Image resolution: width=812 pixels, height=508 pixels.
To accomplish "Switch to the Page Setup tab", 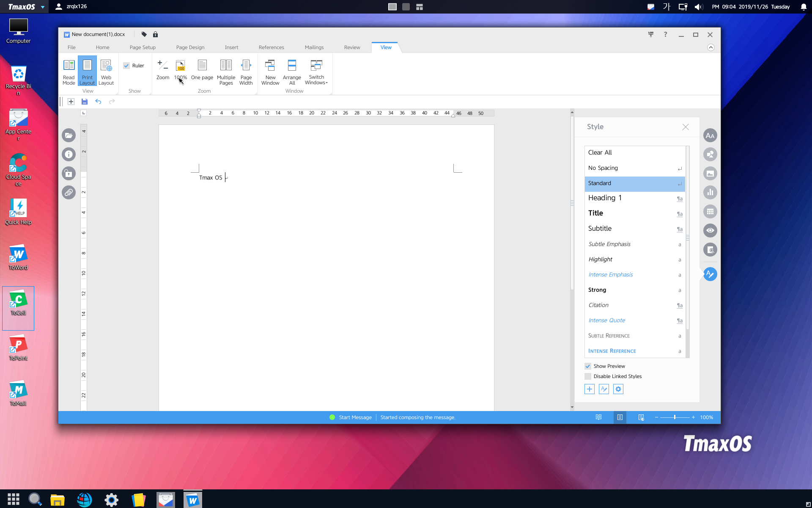I will (143, 47).
